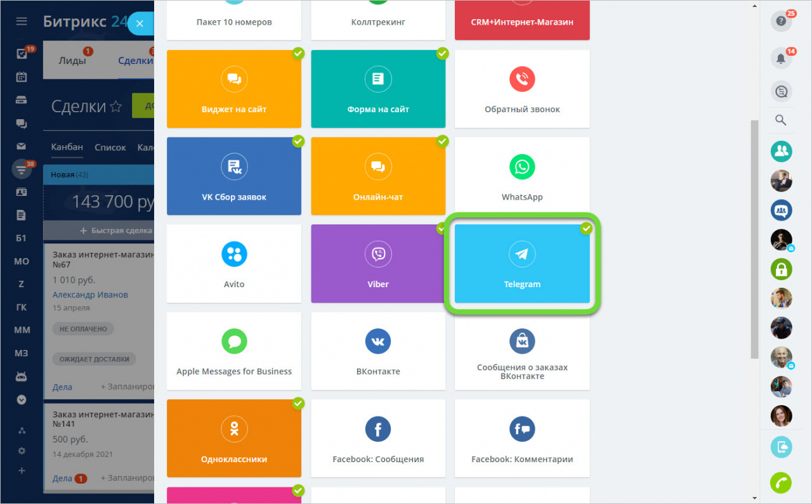Open the Avito channel tile
This screenshot has width=812, height=504.
(x=234, y=263)
